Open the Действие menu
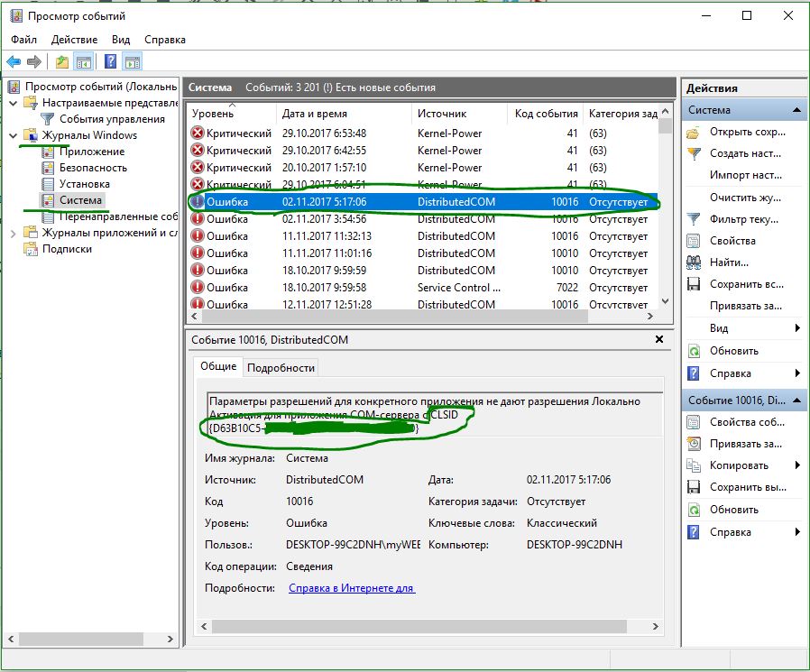The width and height of the screenshot is (810, 672). click(x=74, y=40)
